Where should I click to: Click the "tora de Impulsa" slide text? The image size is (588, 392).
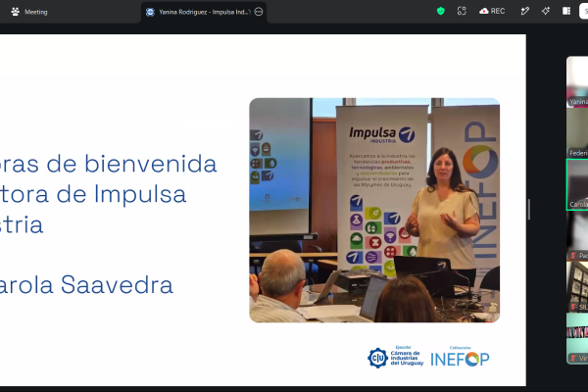[93, 194]
